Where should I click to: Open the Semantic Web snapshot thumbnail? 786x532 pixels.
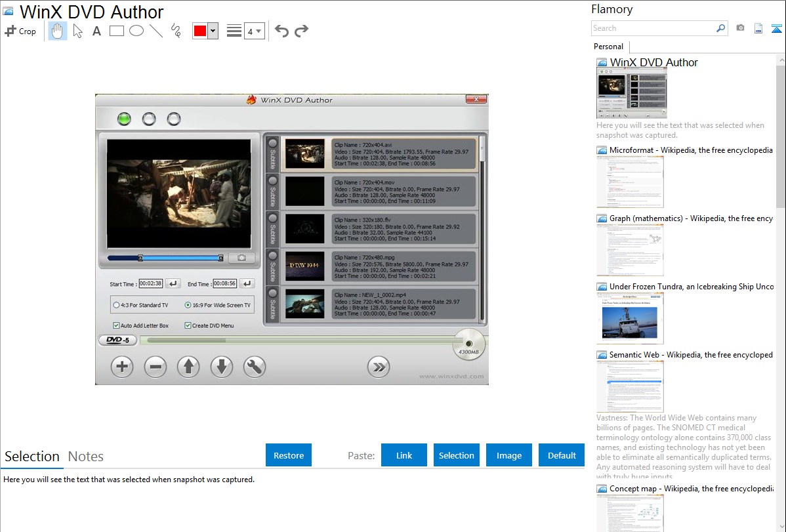pos(630,386)
